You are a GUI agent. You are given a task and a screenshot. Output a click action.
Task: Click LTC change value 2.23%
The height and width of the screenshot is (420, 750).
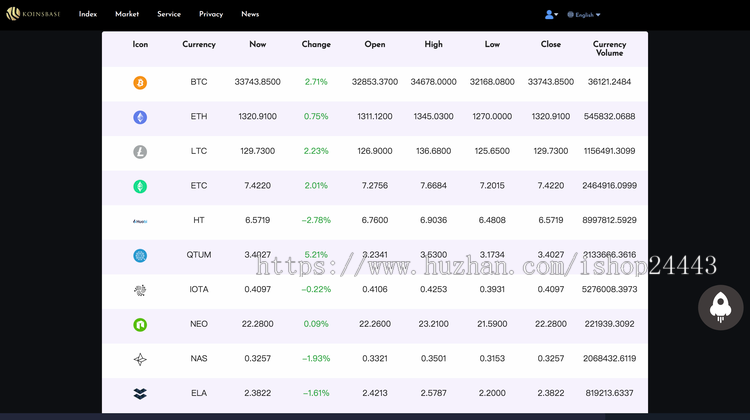316,151
